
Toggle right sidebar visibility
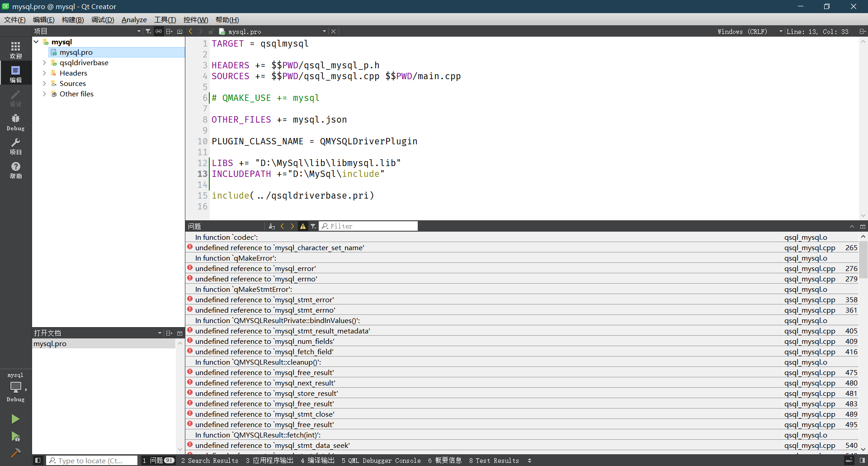(x=862, y=461)
